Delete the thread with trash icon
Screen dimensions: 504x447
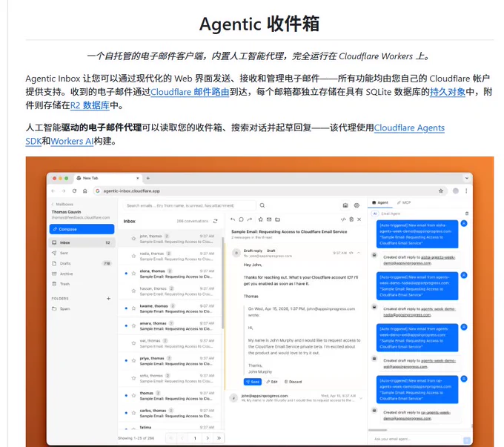pyautogui.click(x=351, y=219)
